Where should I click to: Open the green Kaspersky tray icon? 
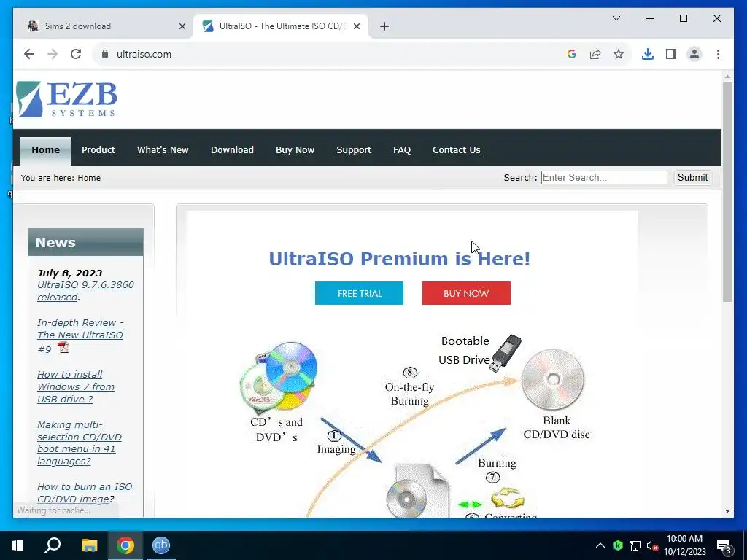[618, 545]
